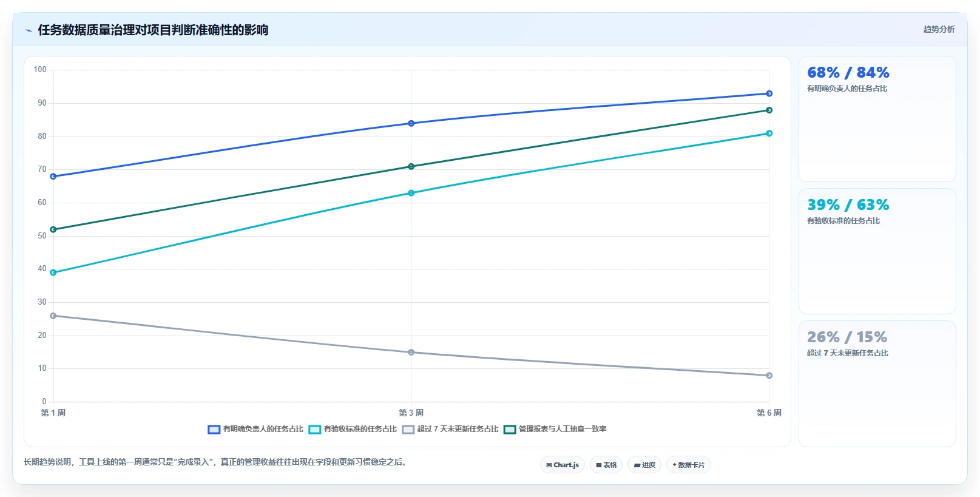Screen dimensions: 980x497
Task: Click the 数据卡片 tag chip
Action: coord(689,465)
